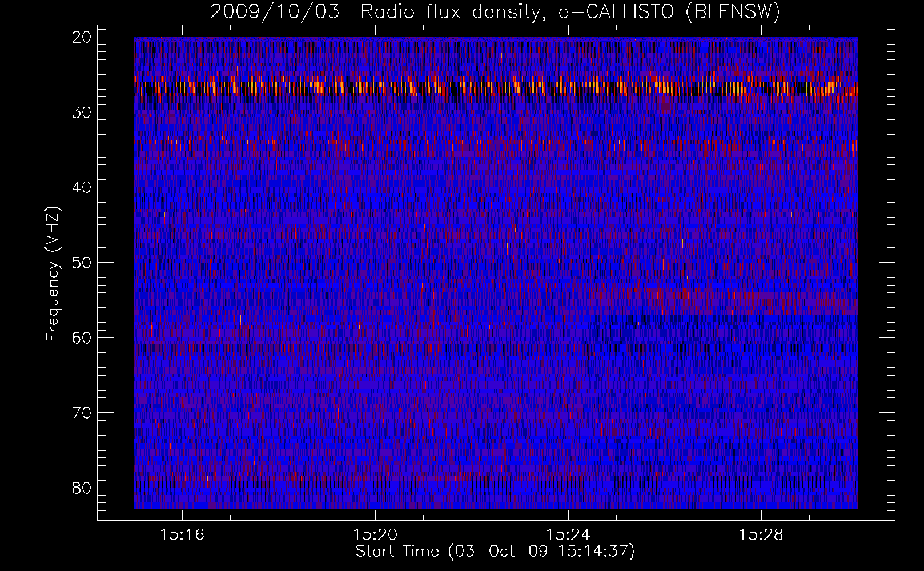The height and width of the screenshot is (571, 924).
Task: Click the 15:24 time tick label
Action: (568, 535)
